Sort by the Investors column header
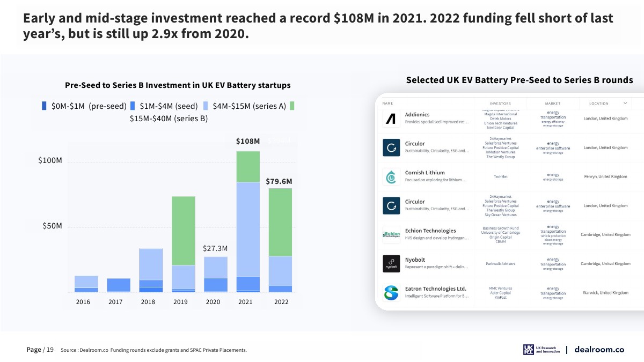This screenshot has height=362, width=644. (500, 104)
